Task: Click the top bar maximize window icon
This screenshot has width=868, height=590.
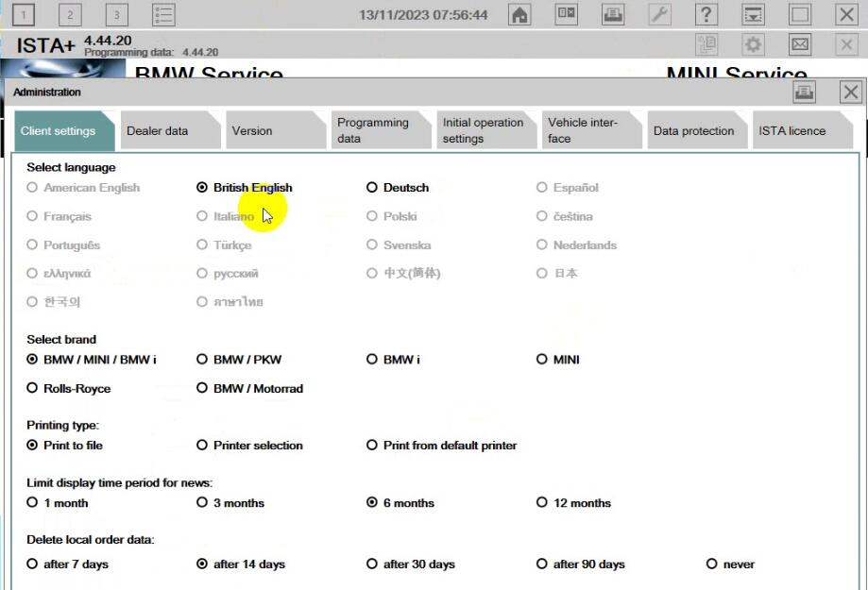Action: click(799, 14)
